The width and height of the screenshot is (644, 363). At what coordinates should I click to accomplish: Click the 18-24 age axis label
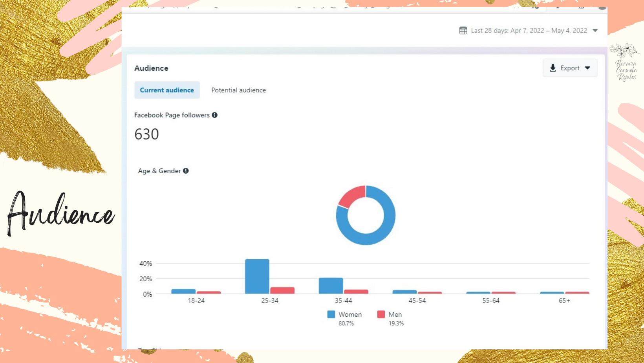pyautogui.click(x=196, y=301)
